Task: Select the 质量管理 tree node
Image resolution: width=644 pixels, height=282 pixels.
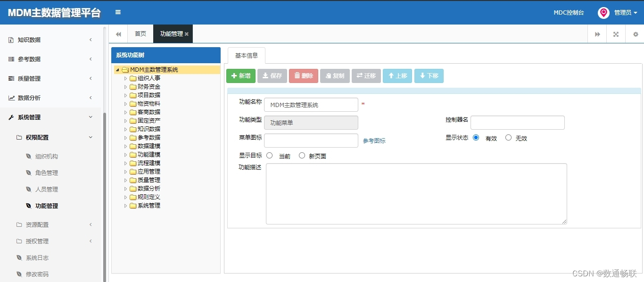Action: pyautogui.click(x=149, y=180)
